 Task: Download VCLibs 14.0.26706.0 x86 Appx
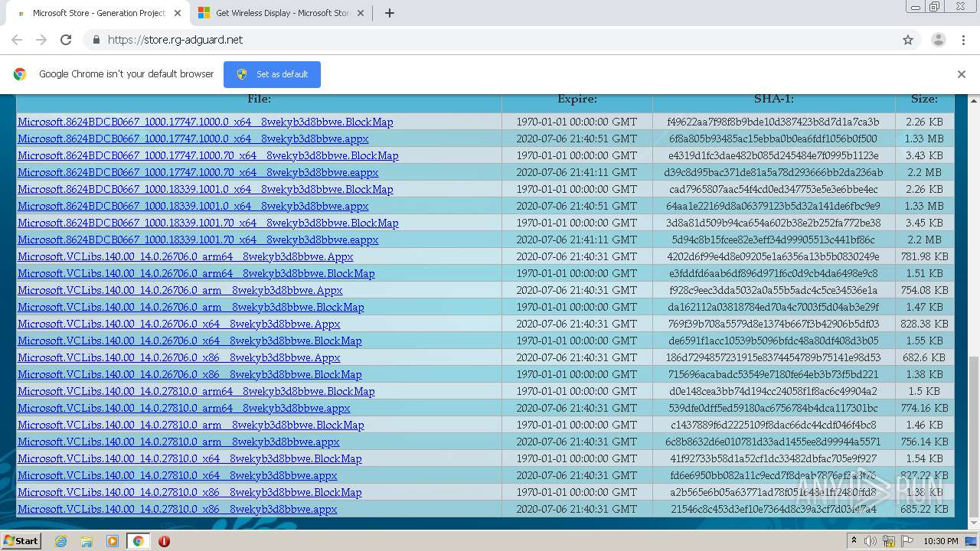(x=179, y=357)
